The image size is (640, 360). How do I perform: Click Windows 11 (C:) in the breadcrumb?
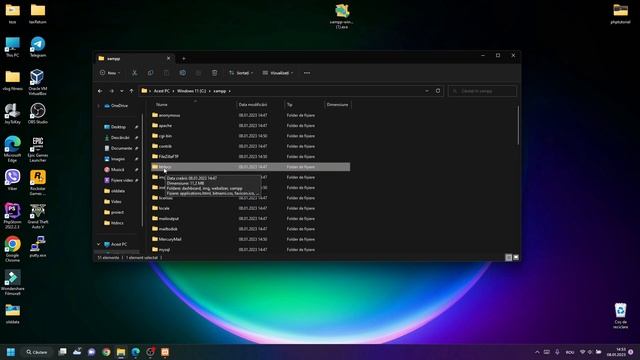pos(191,91)
